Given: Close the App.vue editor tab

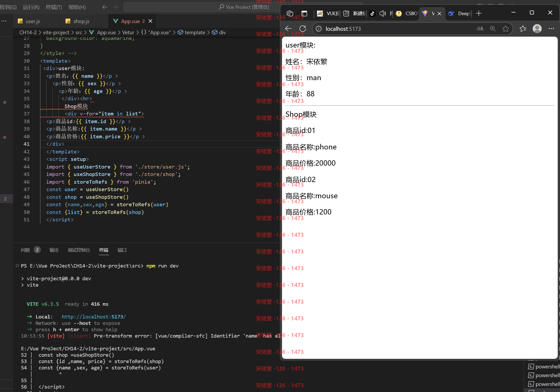Looking at the screenshot, I should (150, 21).
